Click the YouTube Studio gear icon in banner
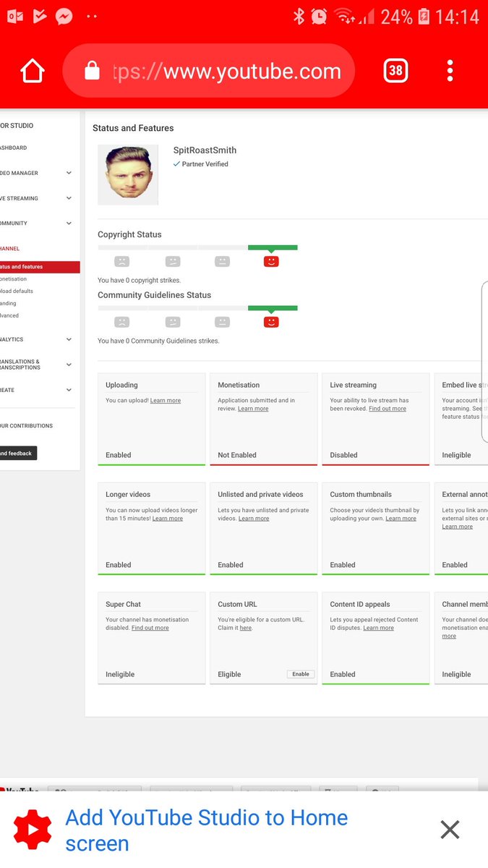Viewport: 488px width, 868px height. tap(33, 830)
